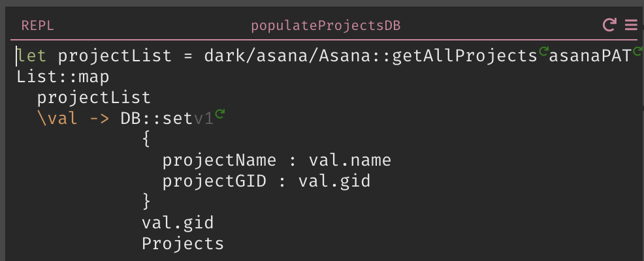This screenshot has width=644, height=261.
Task: Click the dark/asana/Asana::getAllProjects function call
Action: (371, 56)
